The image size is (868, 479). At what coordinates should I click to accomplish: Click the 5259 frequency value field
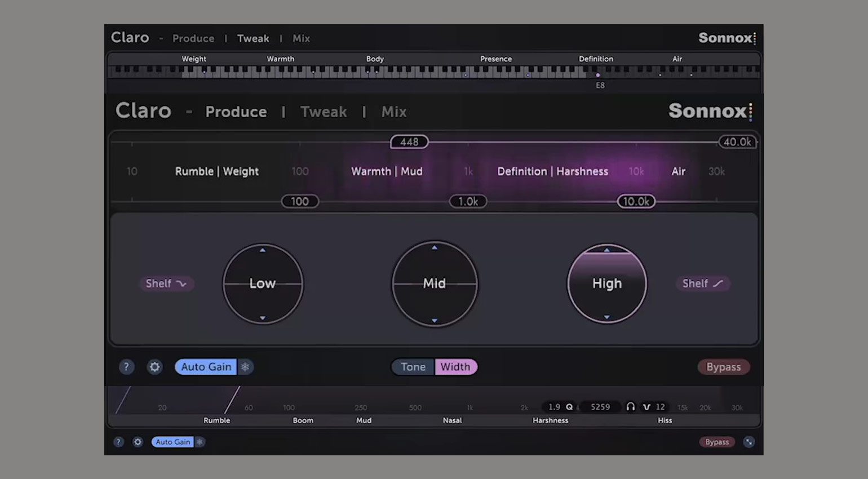(600, 407)
